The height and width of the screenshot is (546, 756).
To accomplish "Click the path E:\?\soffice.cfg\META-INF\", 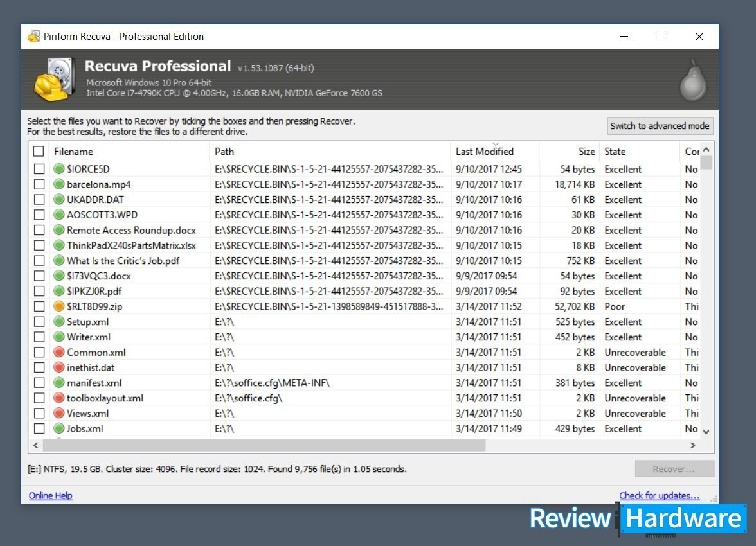I will 273,383.
